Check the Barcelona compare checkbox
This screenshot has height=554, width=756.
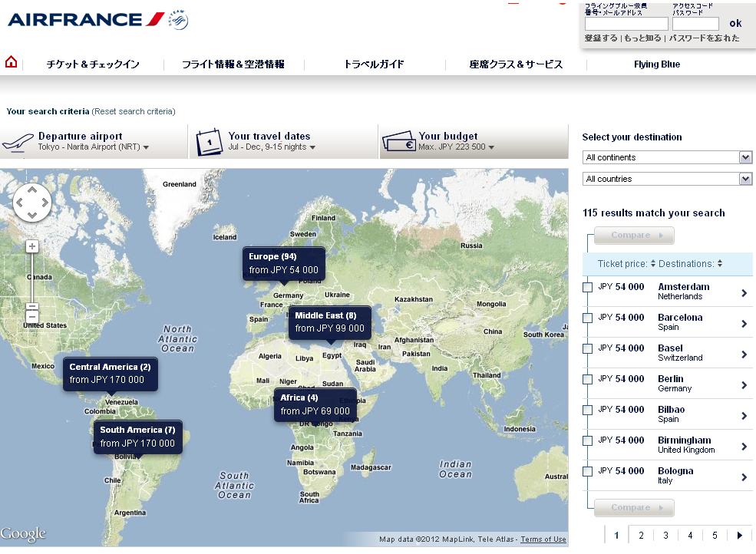pyautogui.click(x=588, y=318)
